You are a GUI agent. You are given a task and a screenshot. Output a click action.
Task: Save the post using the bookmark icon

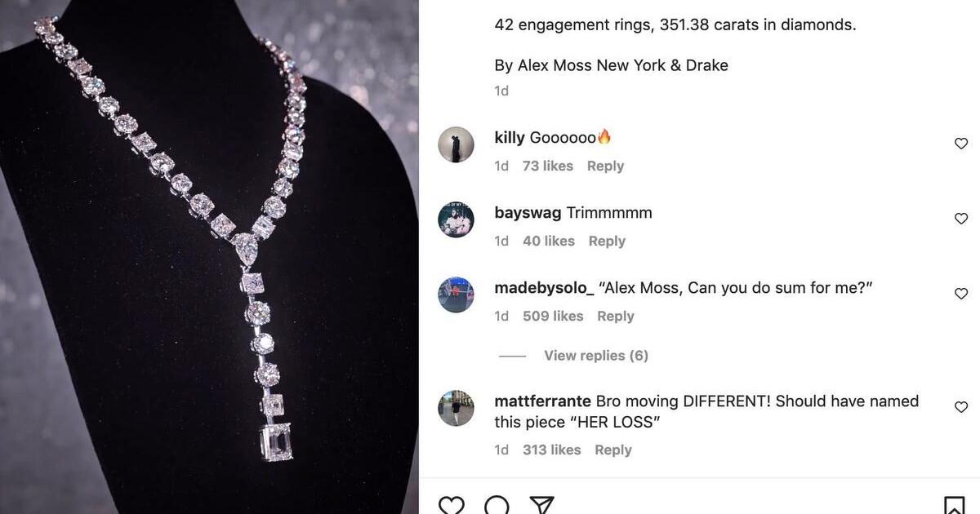pyautogui.click(x=954, y=504)
